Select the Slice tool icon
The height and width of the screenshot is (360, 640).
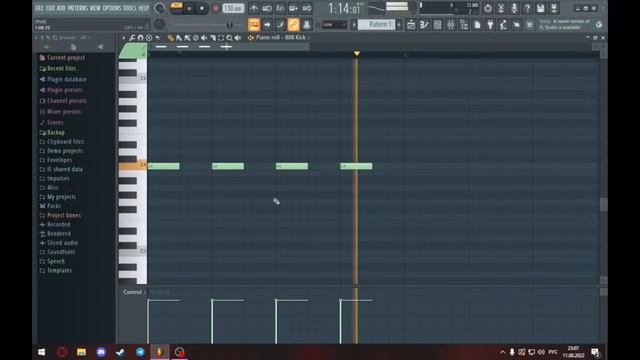[x=212, y=38]
